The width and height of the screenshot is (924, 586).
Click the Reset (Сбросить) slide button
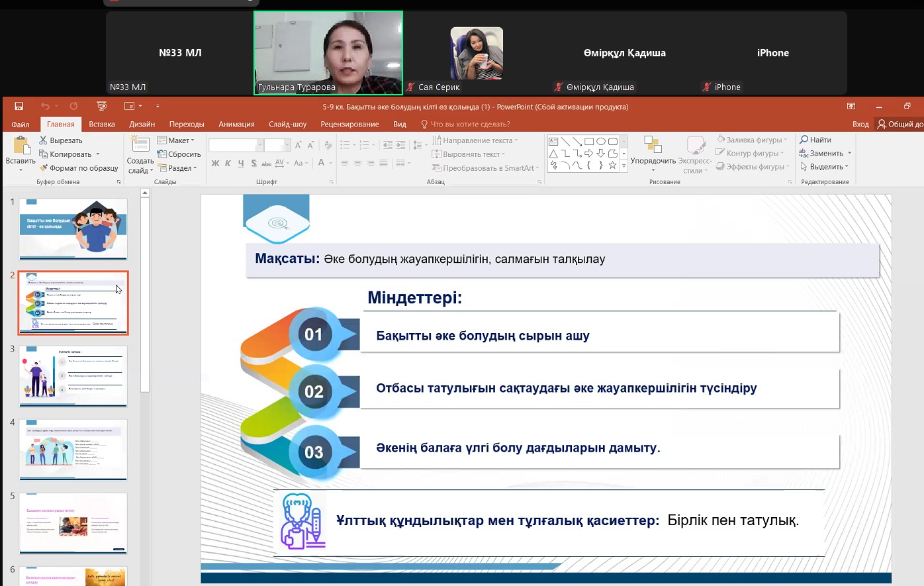tap(179, 154)
